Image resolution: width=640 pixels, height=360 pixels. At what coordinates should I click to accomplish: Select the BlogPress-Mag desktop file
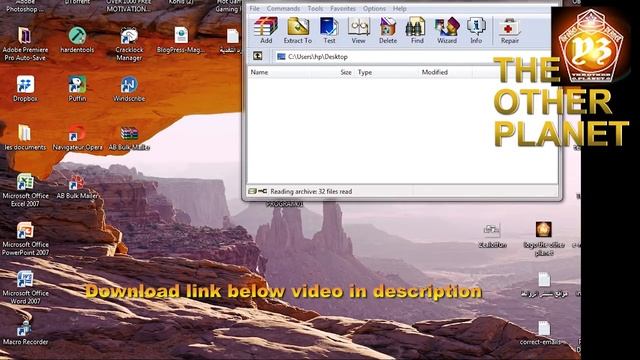tap(181, 40)
